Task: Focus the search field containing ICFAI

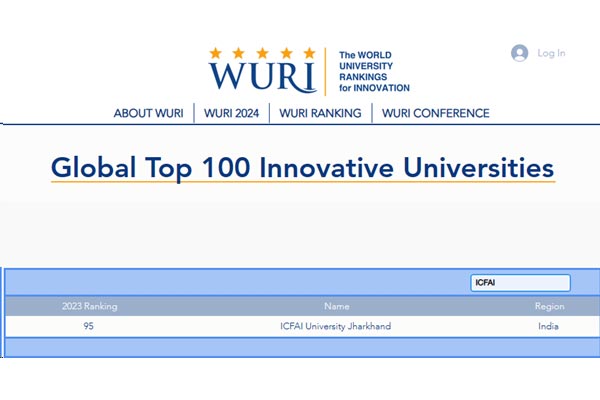Action: tap(520, 282)
